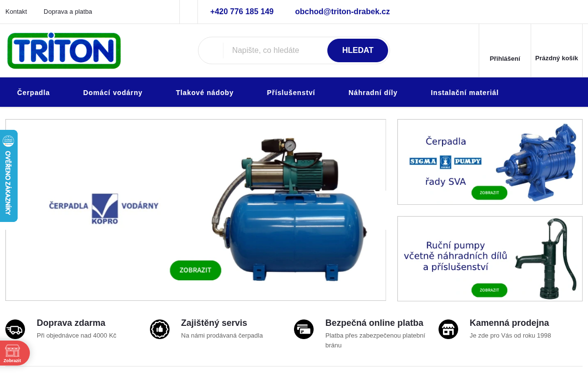Click the text 'Při objednávce nad 4000 Kč'
588x392 pixels.
coord(76,336)
